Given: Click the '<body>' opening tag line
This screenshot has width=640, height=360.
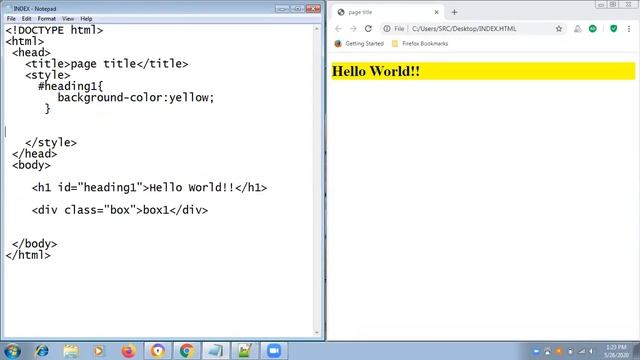Looking at the screenshot, I should 31,165.
